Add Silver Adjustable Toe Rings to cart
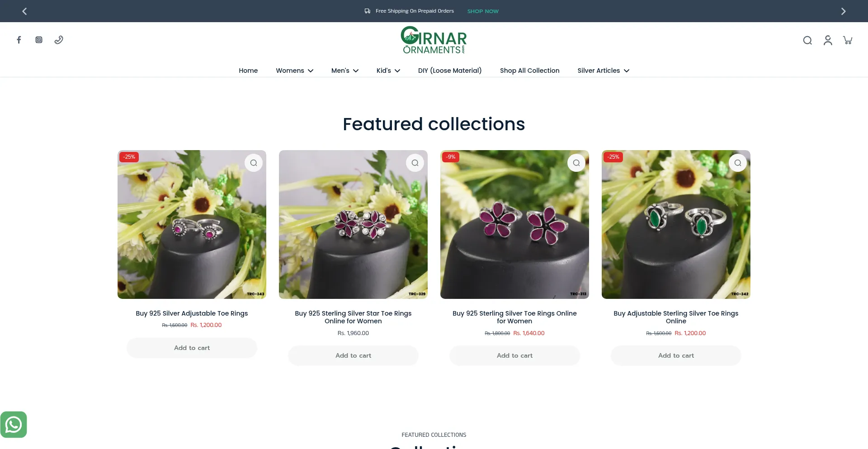The height and width of the screenshot is (449, 868). click(192, 348)
